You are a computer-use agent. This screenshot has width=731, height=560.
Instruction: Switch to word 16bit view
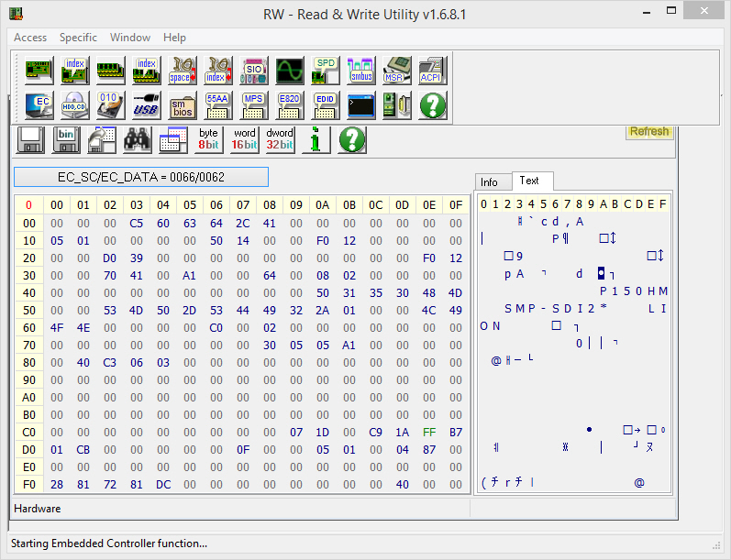pyautogui.click(x=244, y=139)
